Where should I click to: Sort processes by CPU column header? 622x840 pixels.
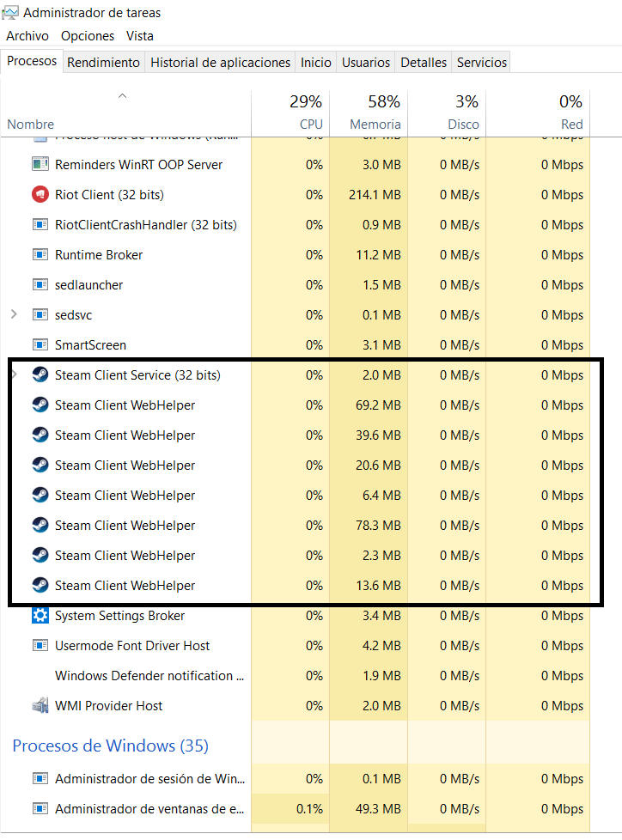(x=290, y=113)
